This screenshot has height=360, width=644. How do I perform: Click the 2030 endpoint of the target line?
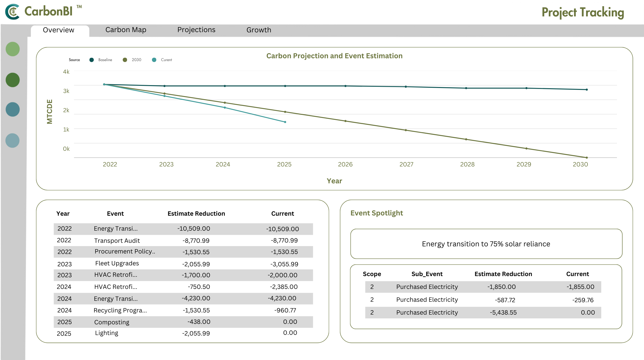click(x=587, y=157)
